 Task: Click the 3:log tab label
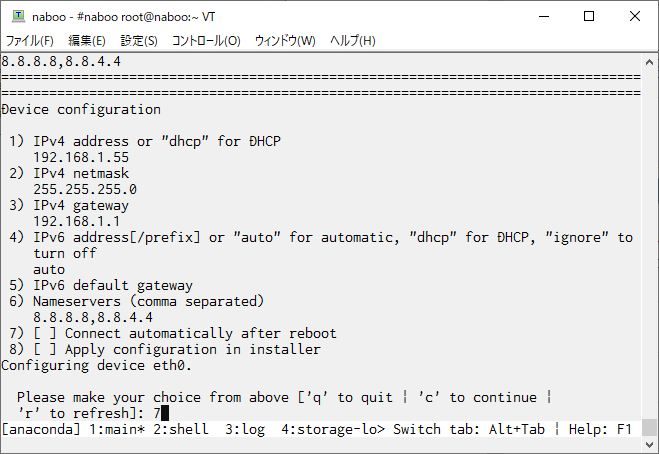(x=245, y=429)
